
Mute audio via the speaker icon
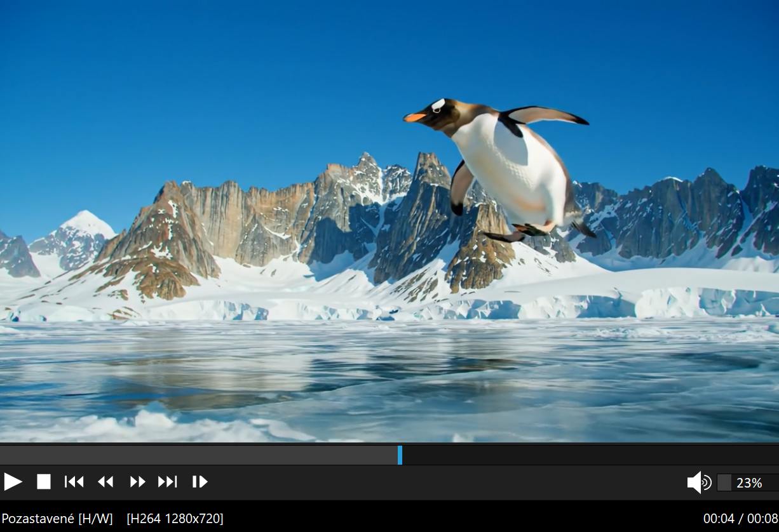point(698,482)
